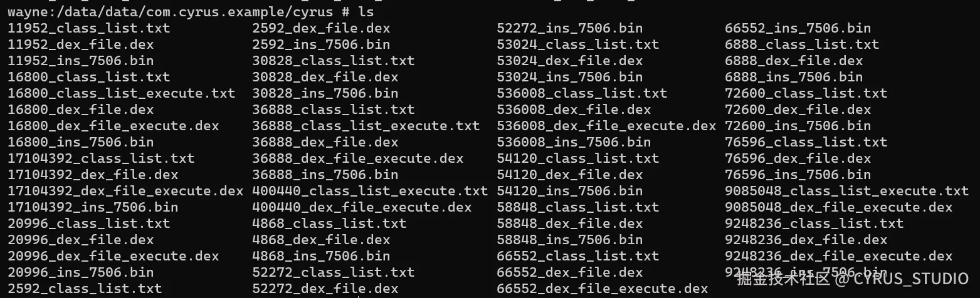The height and width of the screenshot is (298, 980).
Task: Click the 2592_dex_file.dex filename
Action: [320, 28]
